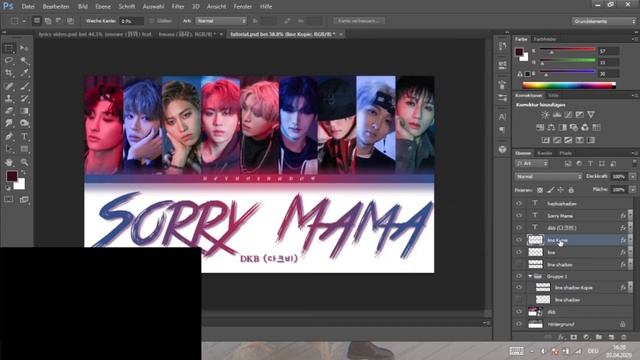The height and width of the screenshot is (360, 640).
Task: Select the Magic Wand tool
Action: tap(24, 61)
